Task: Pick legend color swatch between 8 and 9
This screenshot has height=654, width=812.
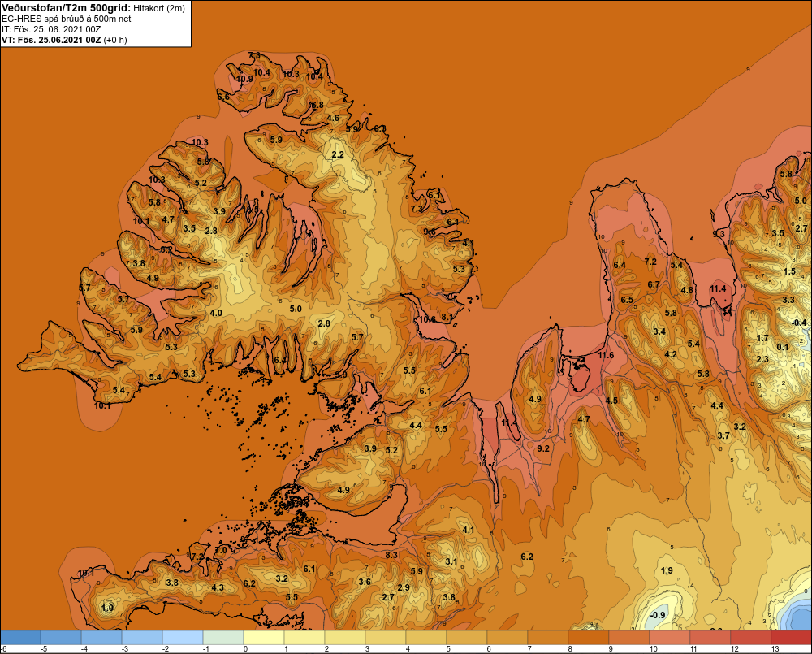Action: pyautogui.click(x=588, y=637)
